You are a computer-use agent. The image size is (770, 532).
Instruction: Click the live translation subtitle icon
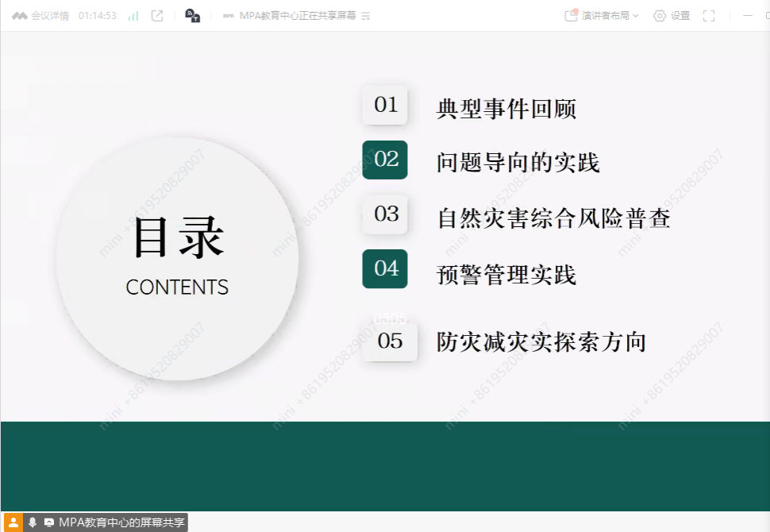tap(192, 16)
